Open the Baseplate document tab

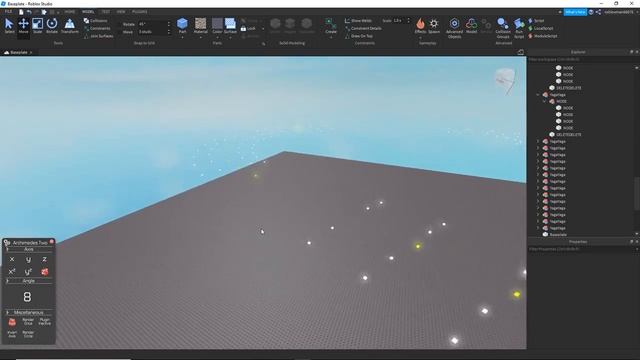click(x=18, y=52)
